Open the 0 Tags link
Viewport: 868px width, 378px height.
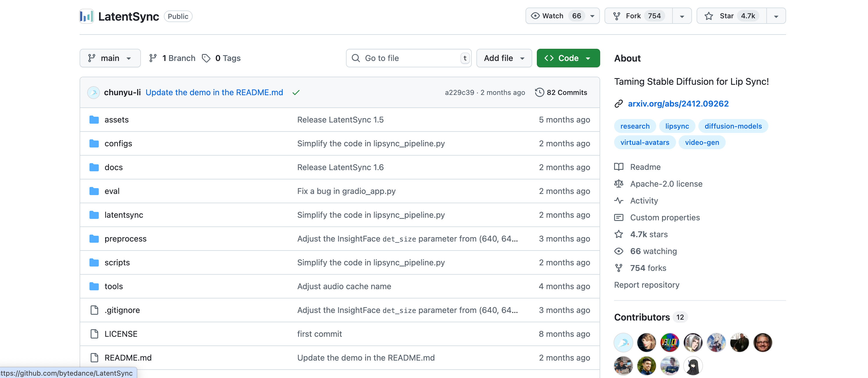(x=221, y=58)
